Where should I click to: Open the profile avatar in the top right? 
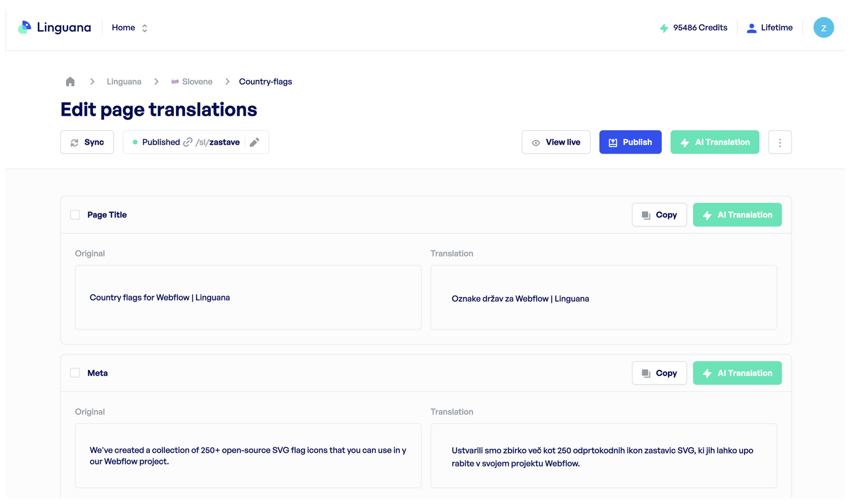(x=823, y=27)
